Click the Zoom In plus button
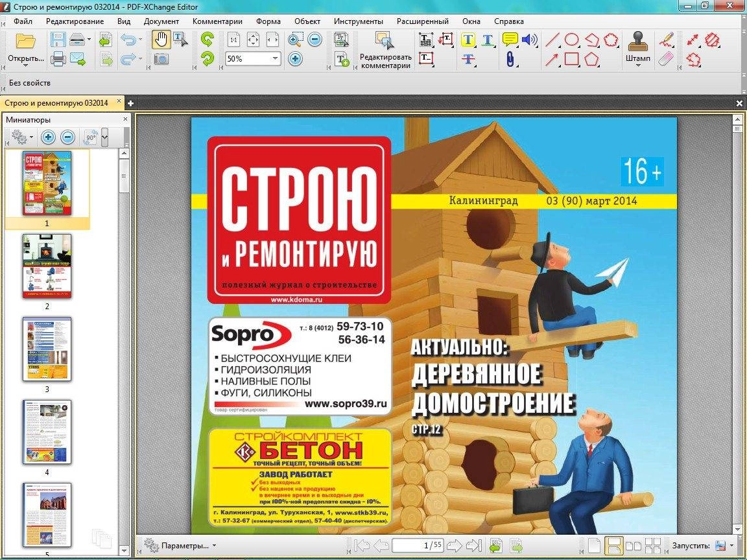The width and height of the screenshot is (747, 560). [296, 59]
